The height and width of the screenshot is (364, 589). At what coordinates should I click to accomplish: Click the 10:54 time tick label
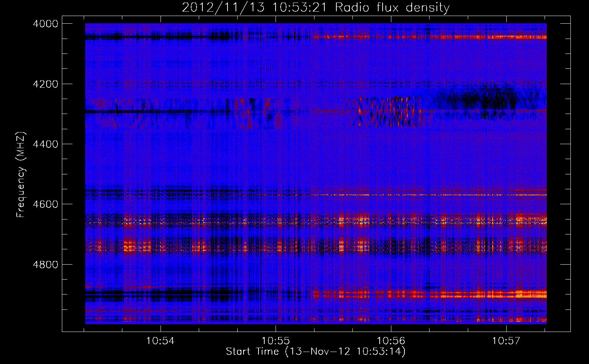click(161, 341)
